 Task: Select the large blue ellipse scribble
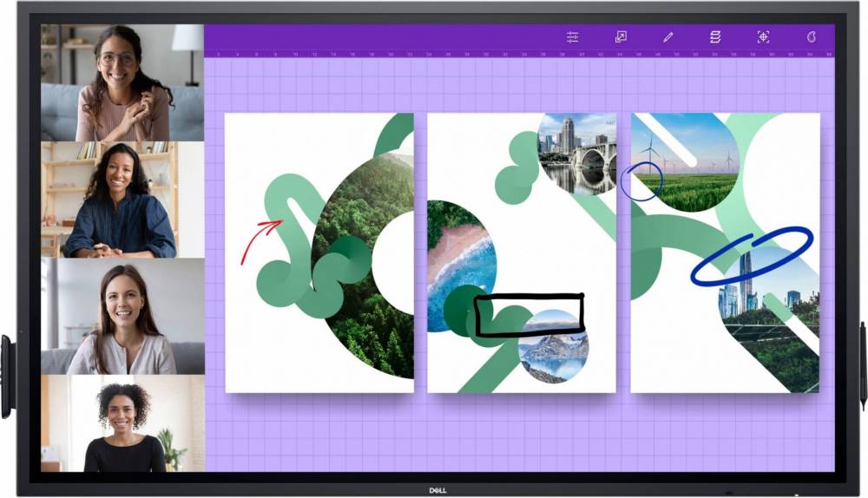point(752,255)
